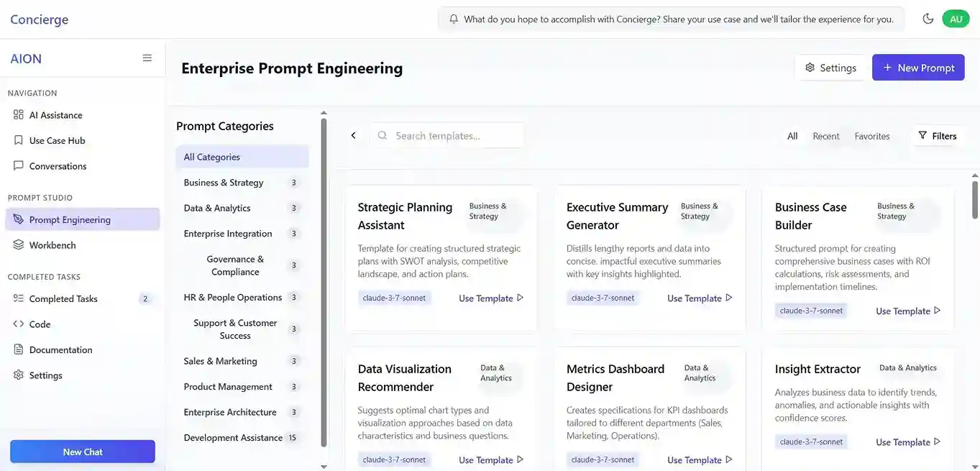Open the Filters dropdown

[x=938, y=136]
